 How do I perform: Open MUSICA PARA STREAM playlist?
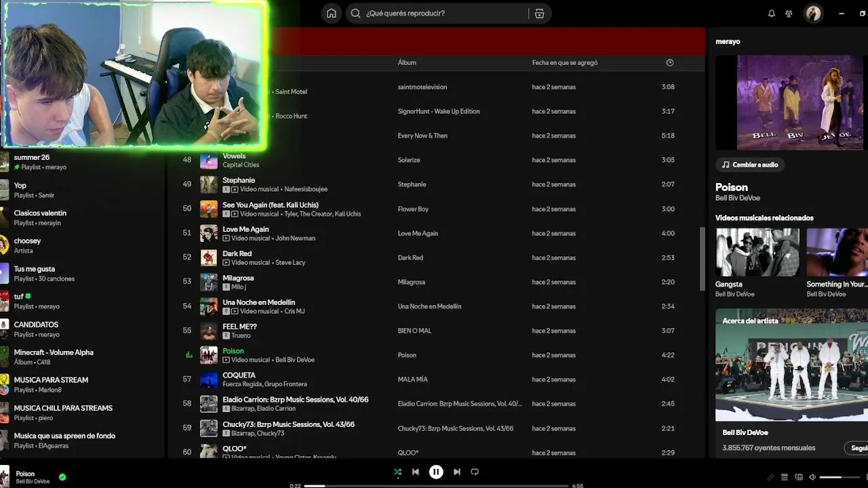[82, 384]
